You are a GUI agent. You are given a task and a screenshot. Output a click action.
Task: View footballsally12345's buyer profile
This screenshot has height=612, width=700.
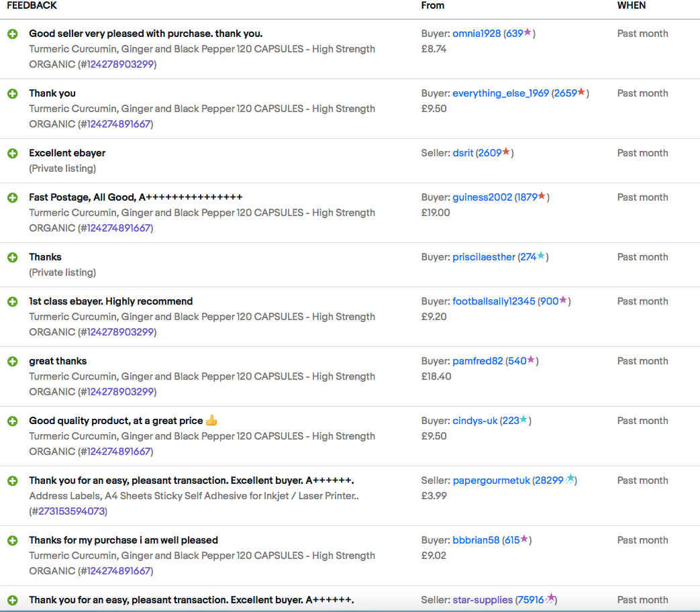click(x=494, y=301)
